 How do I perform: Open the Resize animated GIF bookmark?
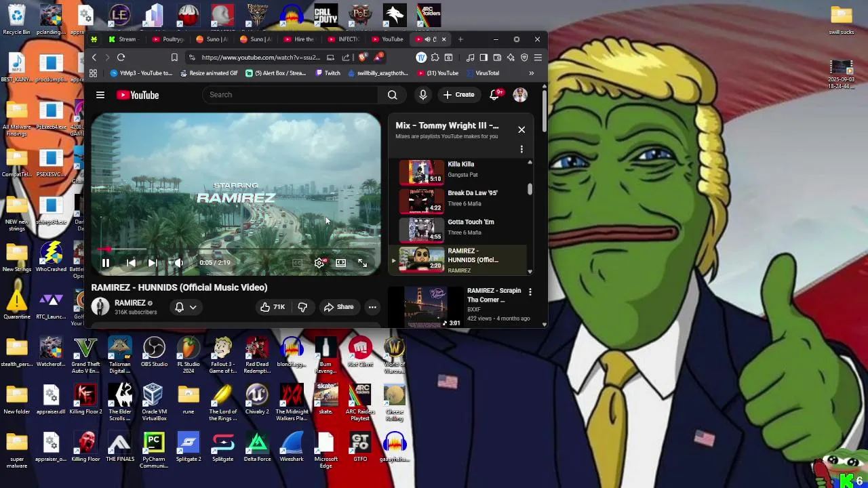click(209, 73)
